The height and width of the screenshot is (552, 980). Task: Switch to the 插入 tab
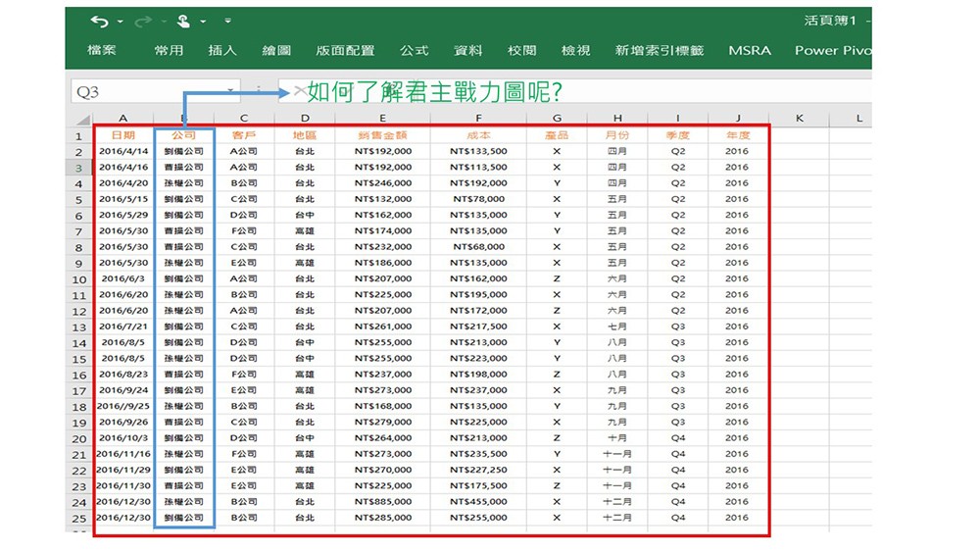pos(222,50)
